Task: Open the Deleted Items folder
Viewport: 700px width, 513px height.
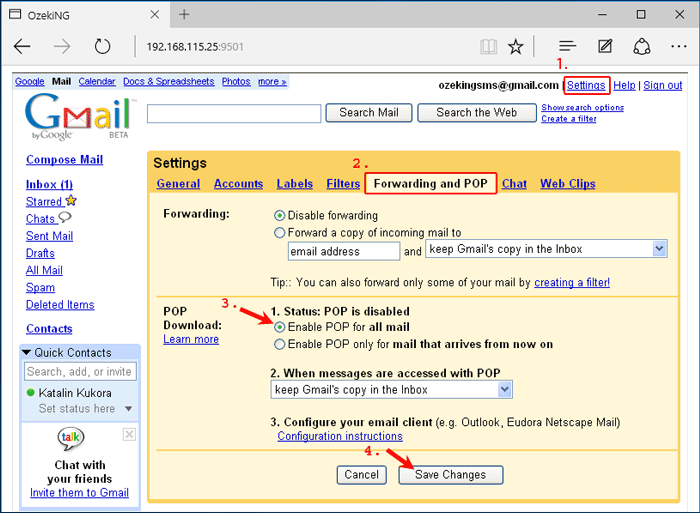Action: tap(60, 304)
